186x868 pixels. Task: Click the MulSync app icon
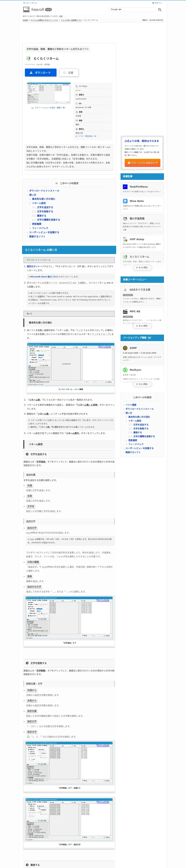tap(125, 370)
